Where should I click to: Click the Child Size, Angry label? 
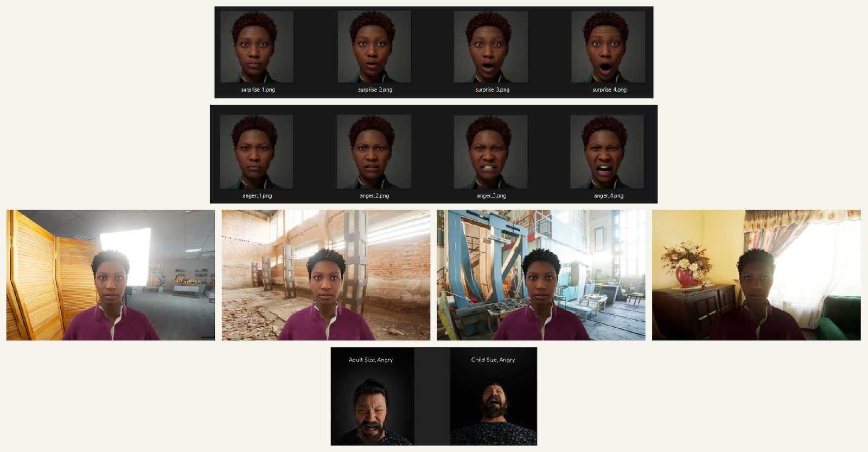[493, 360]
